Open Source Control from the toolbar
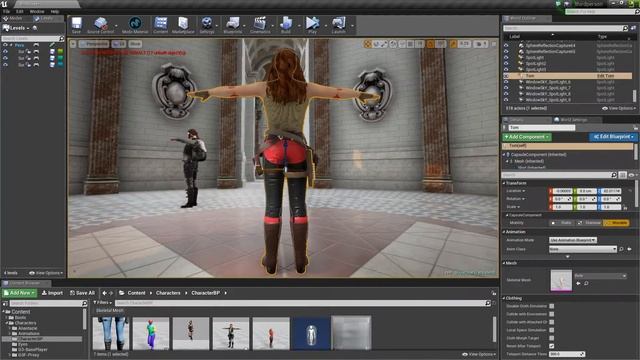This screenshot has height=360, width=640. pos(100,25)
